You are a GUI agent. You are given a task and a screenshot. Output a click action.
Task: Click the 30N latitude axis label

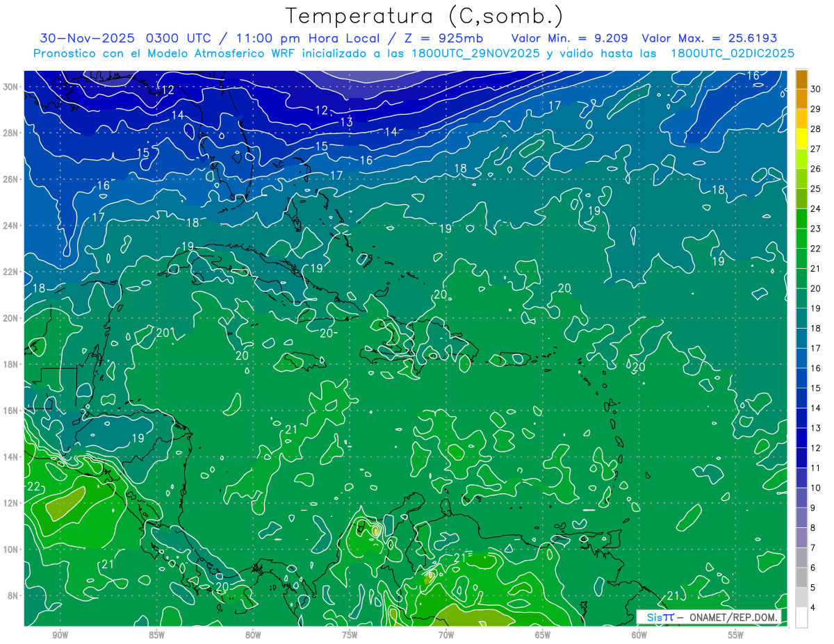[x=11, y=87]
